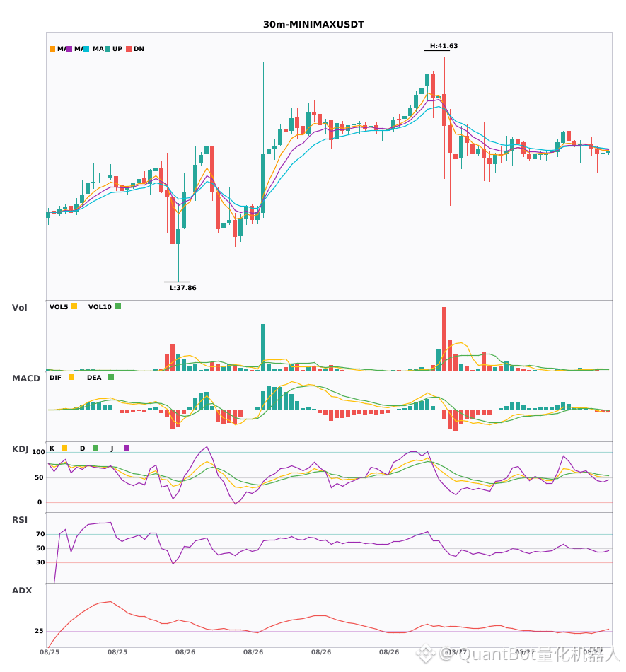Click the tallest teal volume bar
The height and width of the screenshot is (672, 626).
(263, 347)
